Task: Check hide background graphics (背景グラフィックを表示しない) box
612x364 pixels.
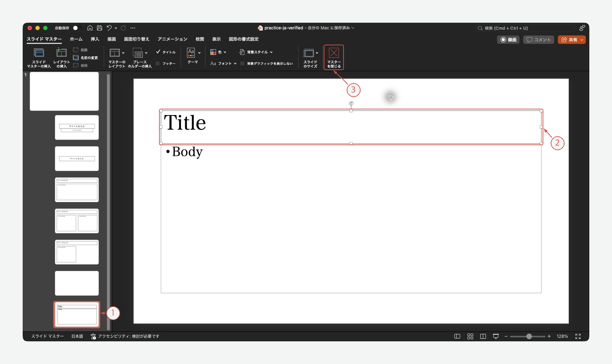Action: [x=242, y=63]
